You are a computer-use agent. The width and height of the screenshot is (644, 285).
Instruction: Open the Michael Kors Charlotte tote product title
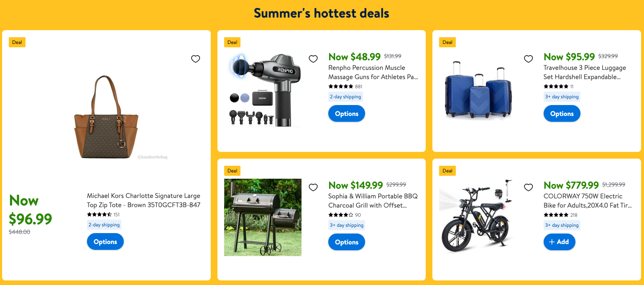coord(143,200)
